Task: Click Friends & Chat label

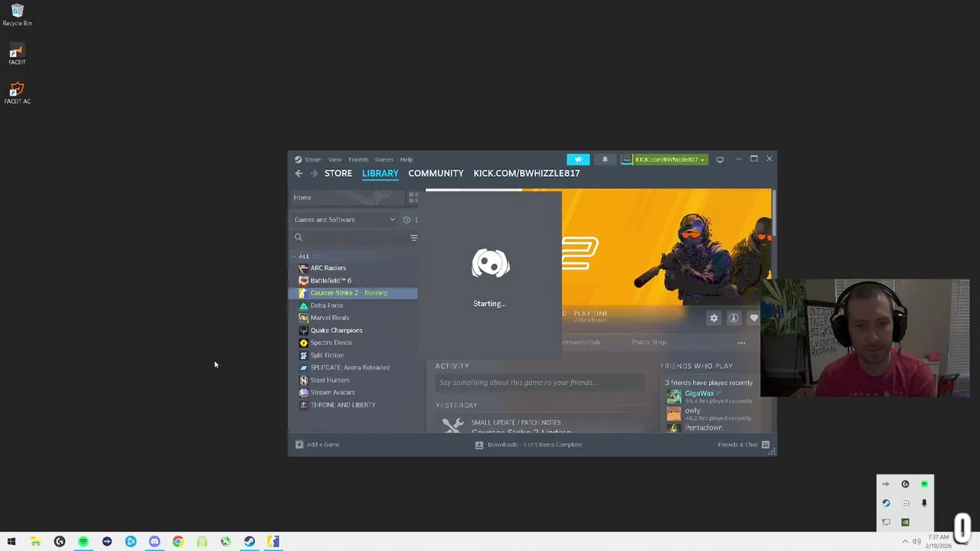Action: [737, 445]
